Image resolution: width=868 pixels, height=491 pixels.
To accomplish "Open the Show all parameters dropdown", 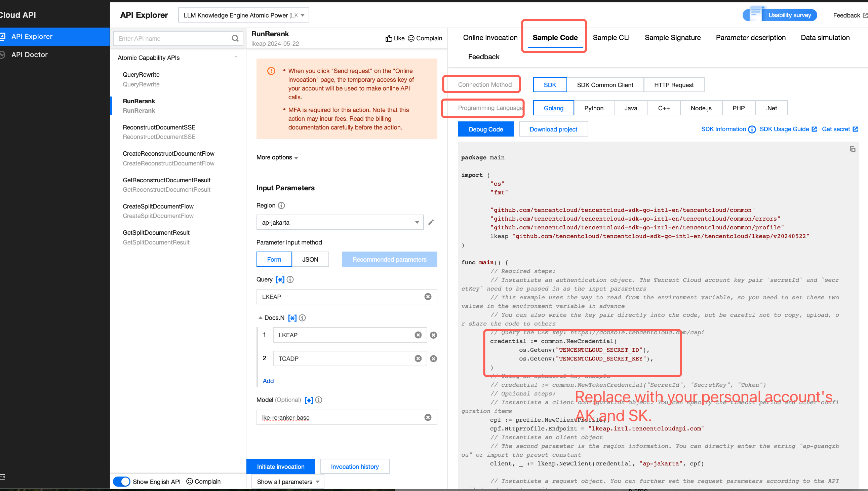I will pos(287,482).
